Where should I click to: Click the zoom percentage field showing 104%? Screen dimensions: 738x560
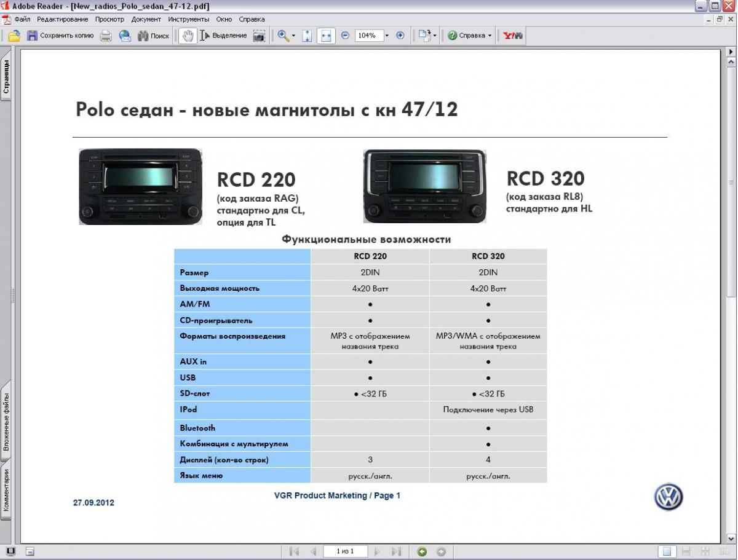pyautogui.click(x=368, y=36)
